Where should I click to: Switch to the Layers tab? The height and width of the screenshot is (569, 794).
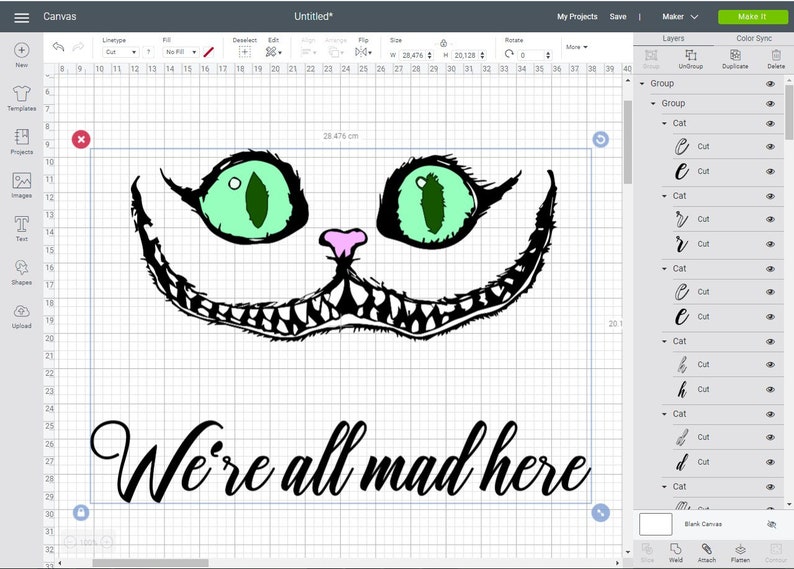point(673,38)
